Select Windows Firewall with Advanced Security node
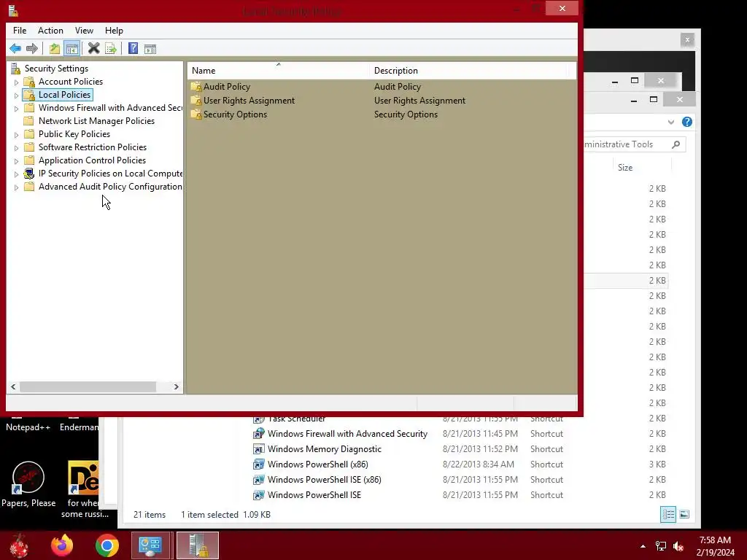The image size is (747, 560). pos(110,108)
